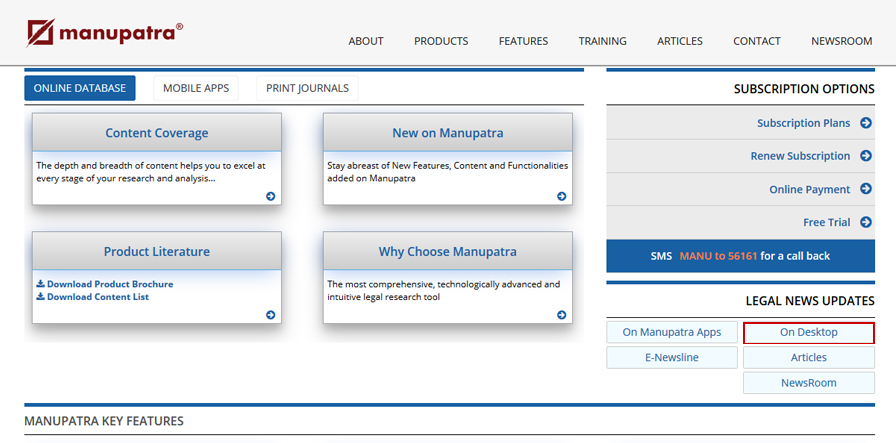Screen dimensions: 896x443
Task: Click download icon next to Content List
Action: 41,296
